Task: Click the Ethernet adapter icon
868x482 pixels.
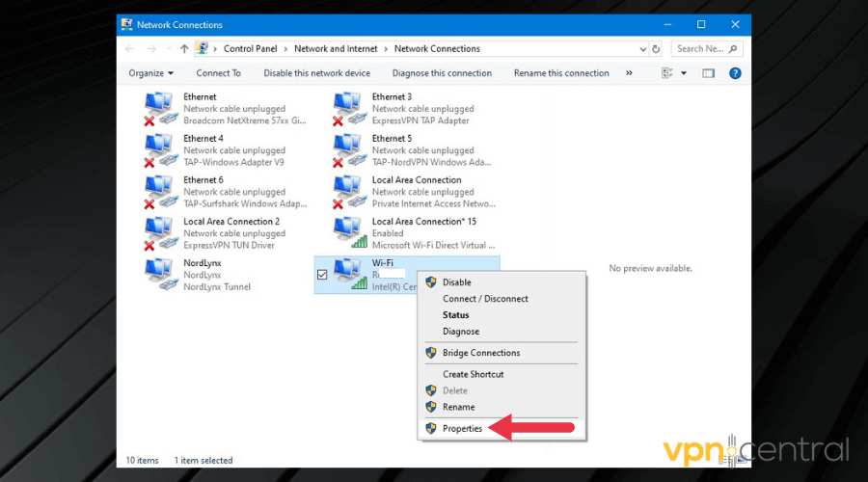Action: [x=160, y=108]
